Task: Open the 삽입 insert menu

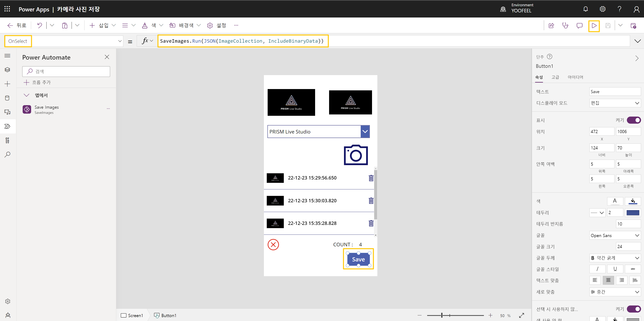Action: coord(103,25)
